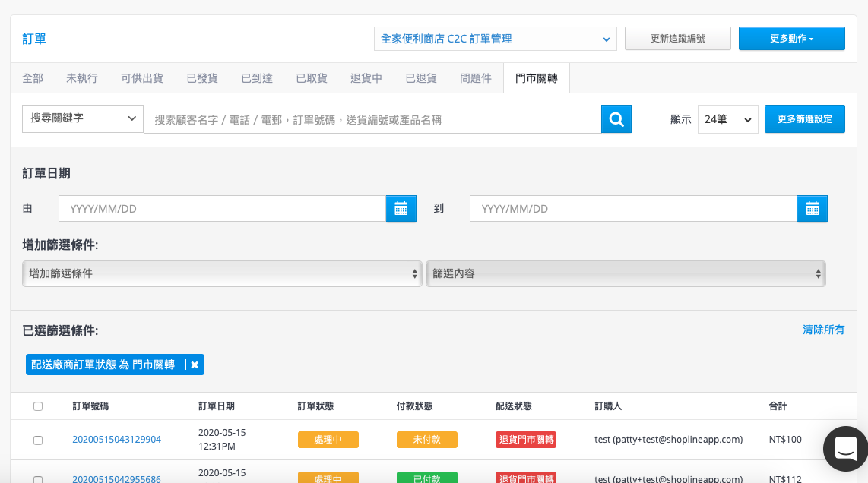
Task: Click the 配送狀態 column header
Action: (514, 406)
